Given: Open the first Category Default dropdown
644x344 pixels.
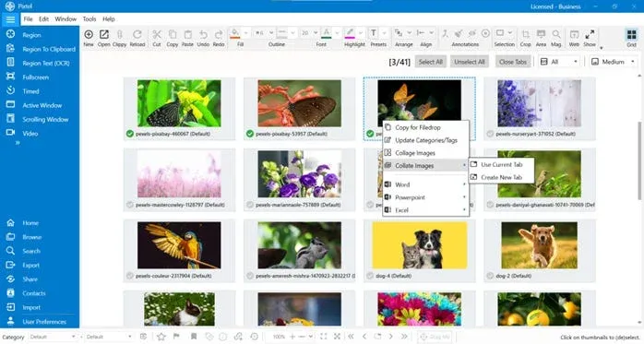Looking at the screenshot, I should coord(53,337).
